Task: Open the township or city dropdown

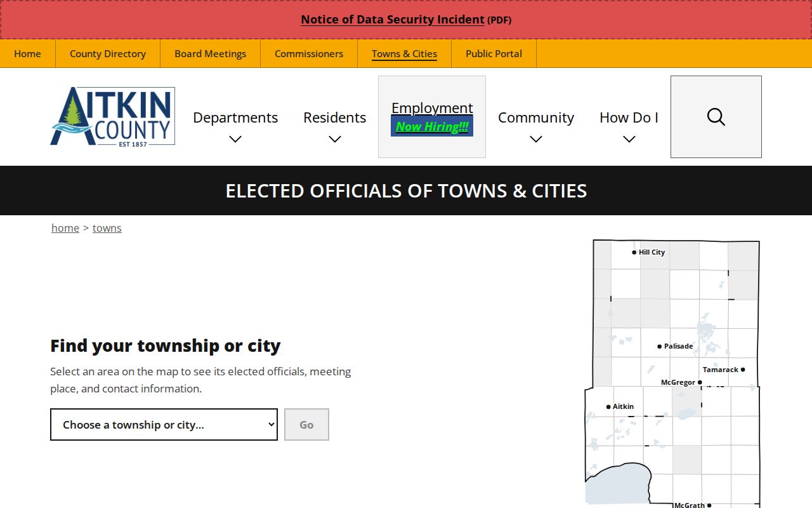Action: pos(164,424)
